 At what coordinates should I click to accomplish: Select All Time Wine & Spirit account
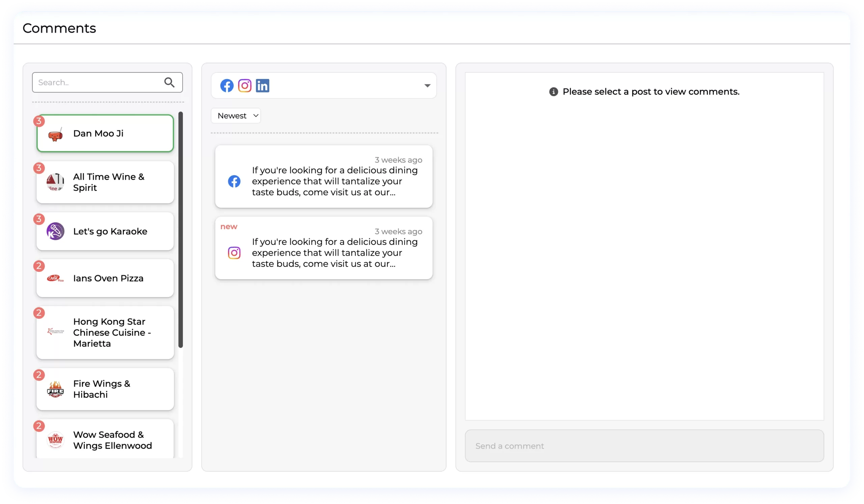(x=109, y=182)
